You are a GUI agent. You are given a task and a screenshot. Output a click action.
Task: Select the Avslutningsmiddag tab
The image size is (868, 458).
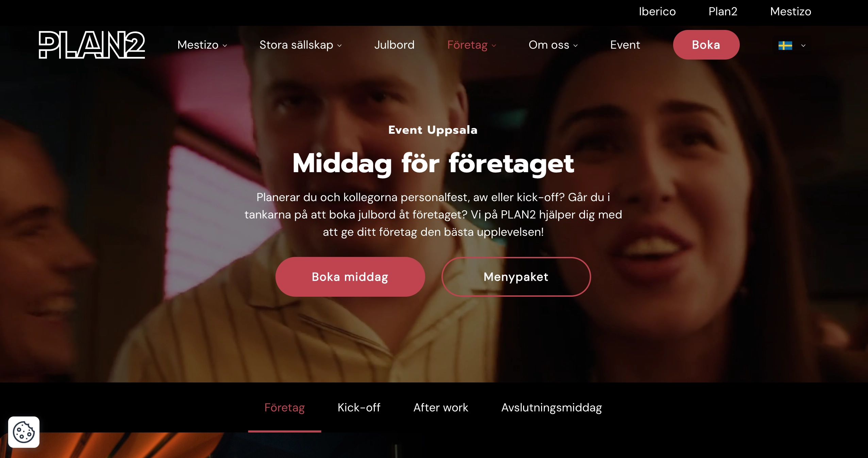(552, 407)
